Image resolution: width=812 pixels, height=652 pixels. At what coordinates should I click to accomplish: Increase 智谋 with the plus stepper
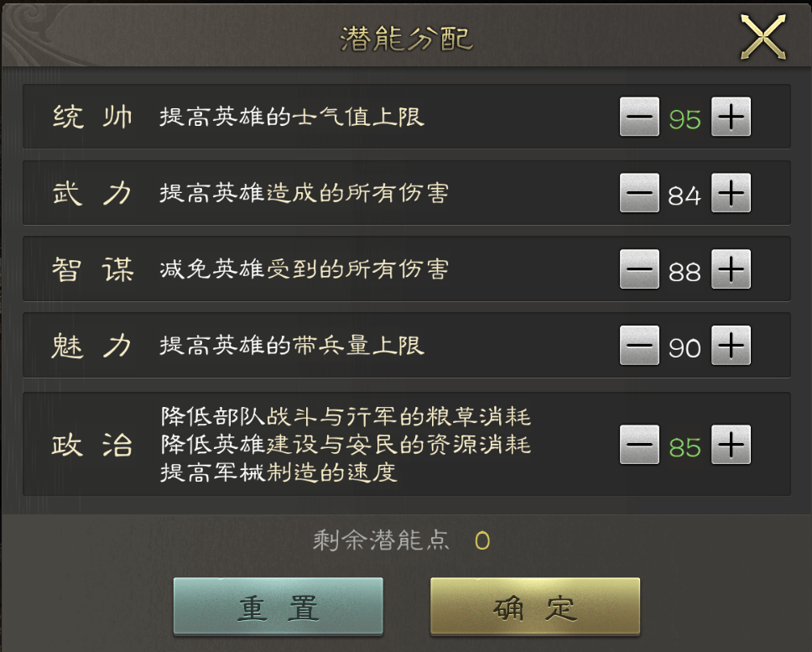pyautogui.click(x=731, y=269)
